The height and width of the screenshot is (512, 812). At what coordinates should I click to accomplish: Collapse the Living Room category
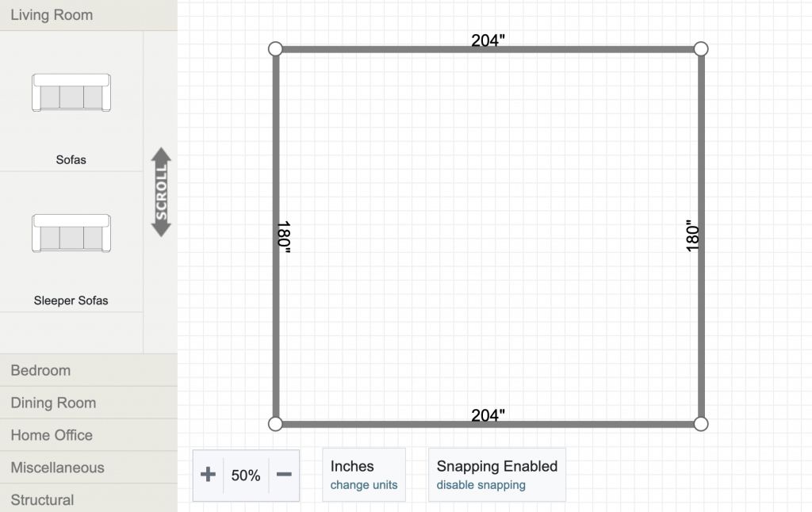[52, 15]
